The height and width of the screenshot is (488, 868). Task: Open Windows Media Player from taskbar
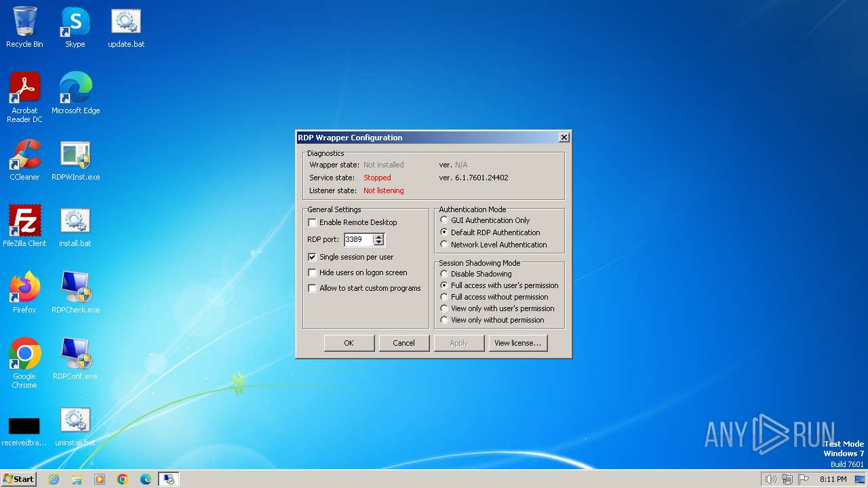[x=100, y=479]
